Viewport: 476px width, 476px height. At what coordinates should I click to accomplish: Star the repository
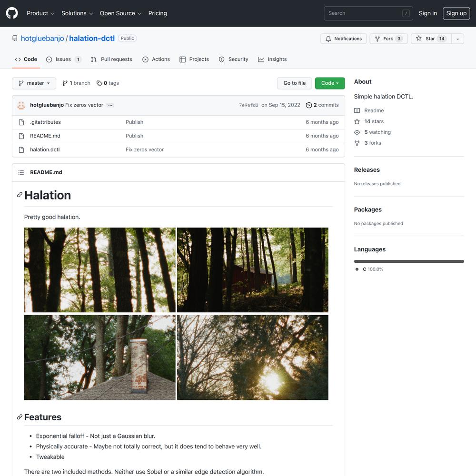pos(431,39)
